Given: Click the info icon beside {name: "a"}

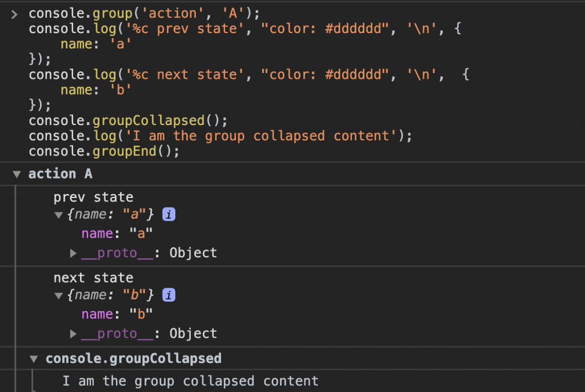Looking at the screenshot, I should click(x=169, y=215).
